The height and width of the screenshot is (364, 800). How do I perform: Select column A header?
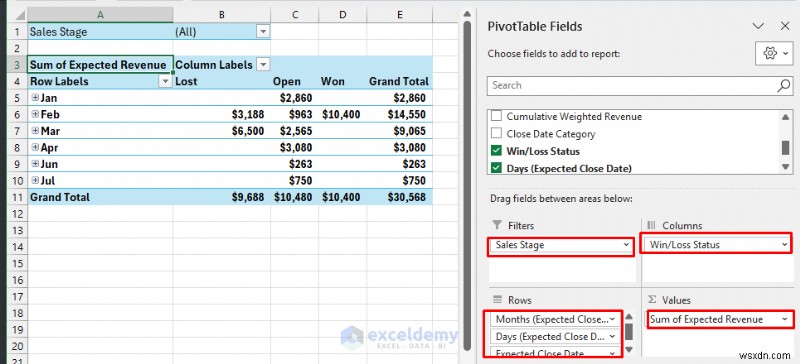(100, 15)
